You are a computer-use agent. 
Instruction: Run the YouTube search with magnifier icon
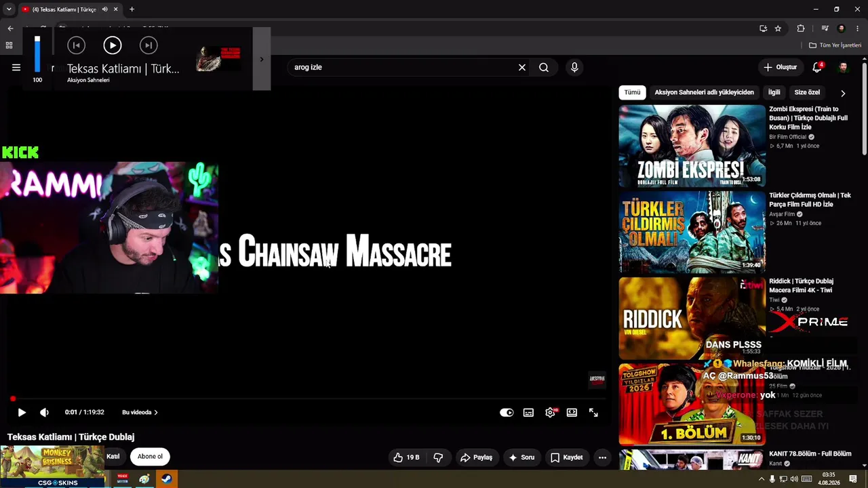[x=544, y=67]
